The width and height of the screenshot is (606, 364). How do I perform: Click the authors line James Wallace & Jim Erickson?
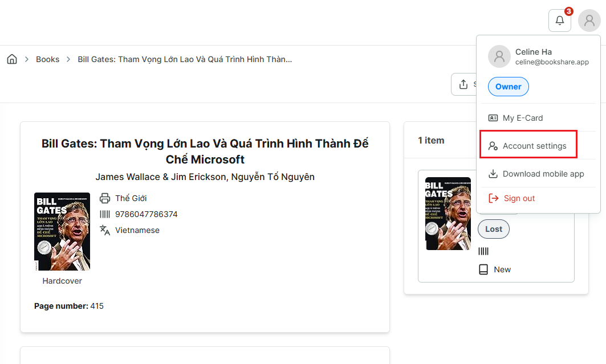coord(205,177)
